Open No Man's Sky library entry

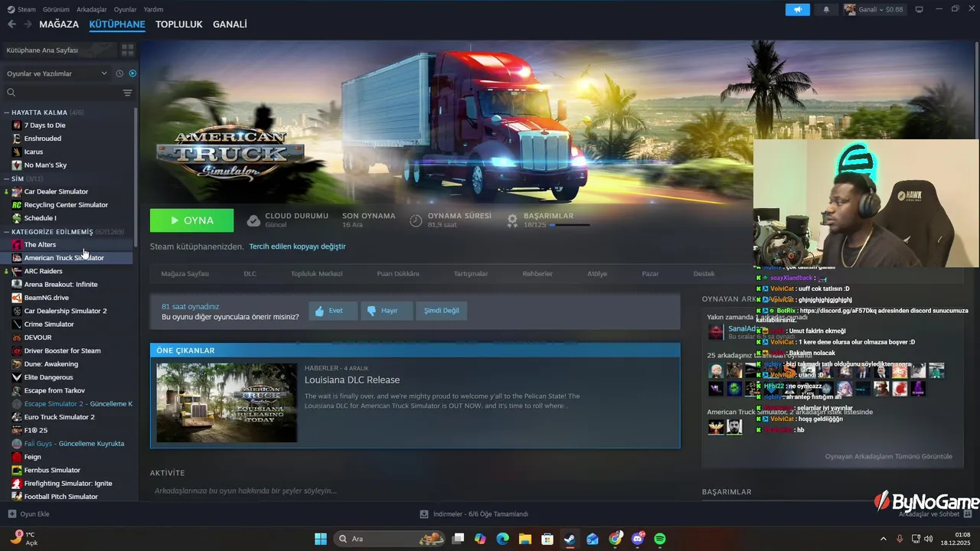tap(45, 165)
